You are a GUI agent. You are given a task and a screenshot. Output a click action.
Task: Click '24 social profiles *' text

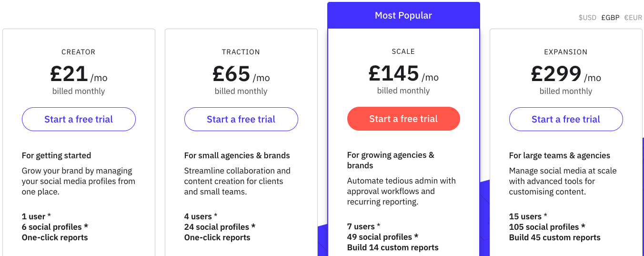(x=220, y=227)
